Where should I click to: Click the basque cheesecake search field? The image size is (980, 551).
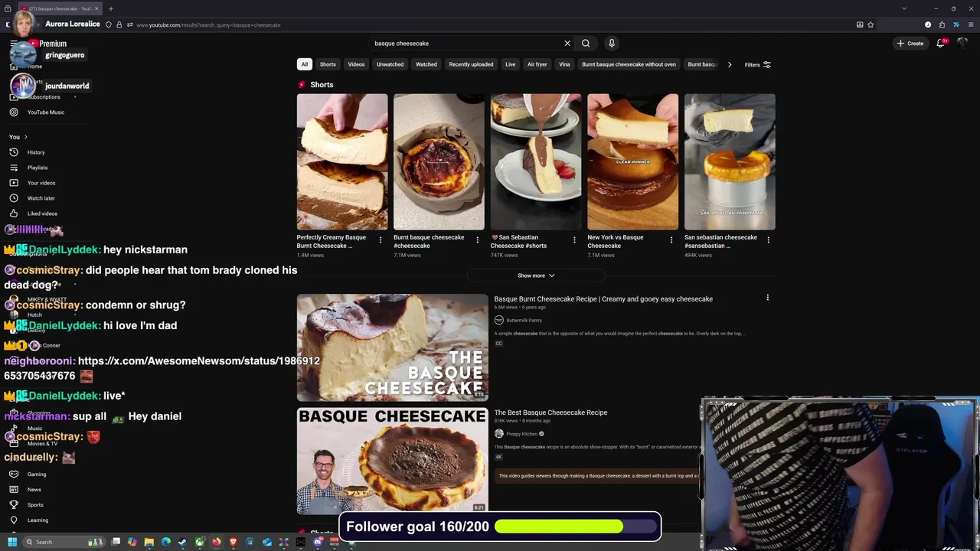465,44
